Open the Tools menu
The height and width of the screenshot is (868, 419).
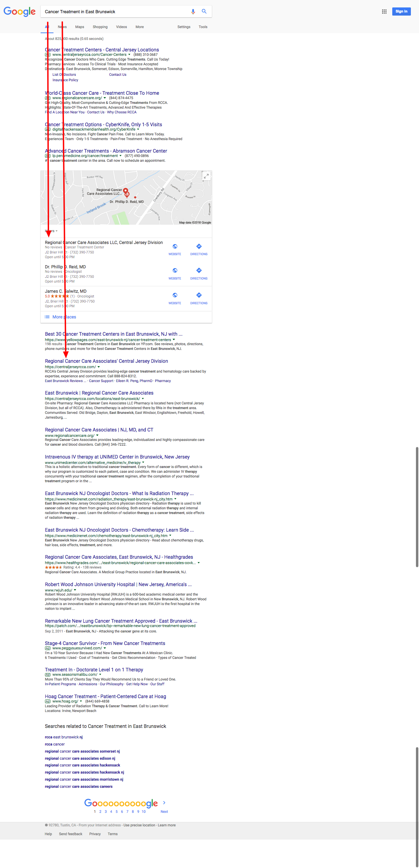click(x=203, y=27)
